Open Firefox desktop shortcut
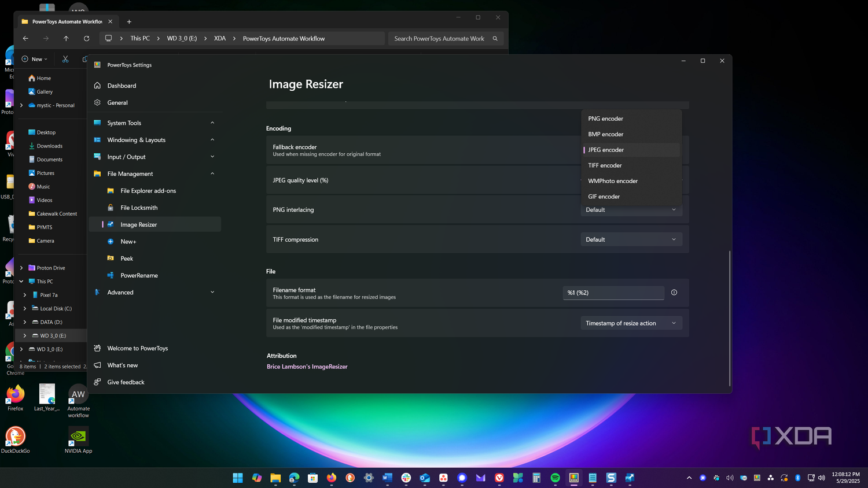The width and height of the screenshot is (868, 488). pos(16,397)
